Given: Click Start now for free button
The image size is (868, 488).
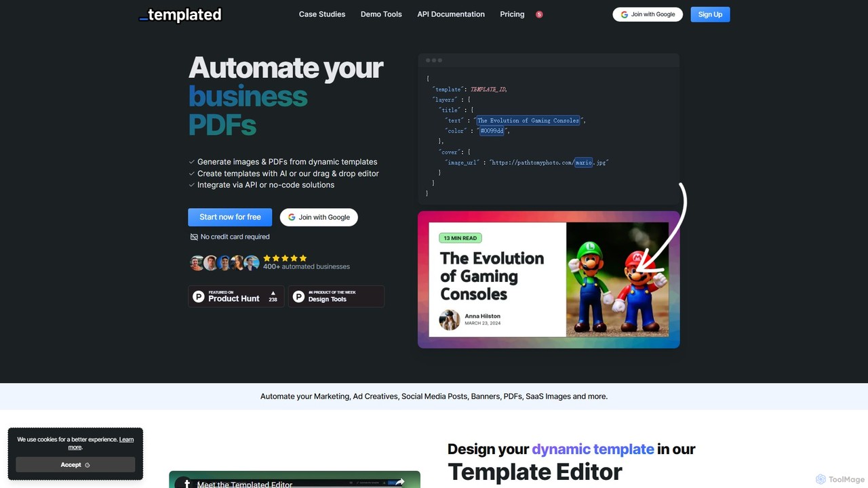Looking at the screenshot, I should point(230,217).
